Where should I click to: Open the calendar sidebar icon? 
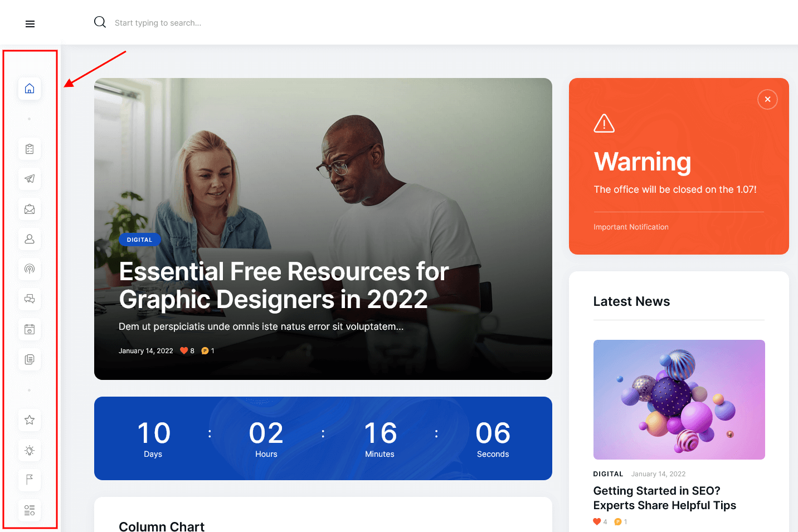[30, 329]
